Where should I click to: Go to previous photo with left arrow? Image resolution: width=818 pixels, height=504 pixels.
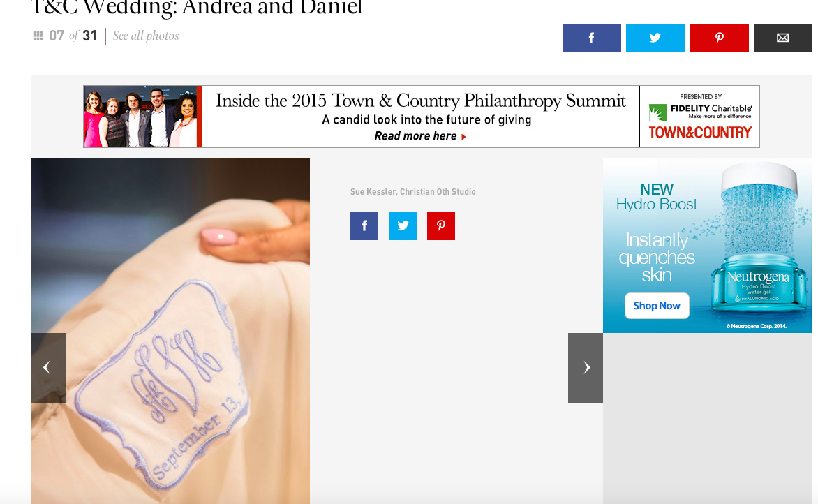[x=48, y=368]
